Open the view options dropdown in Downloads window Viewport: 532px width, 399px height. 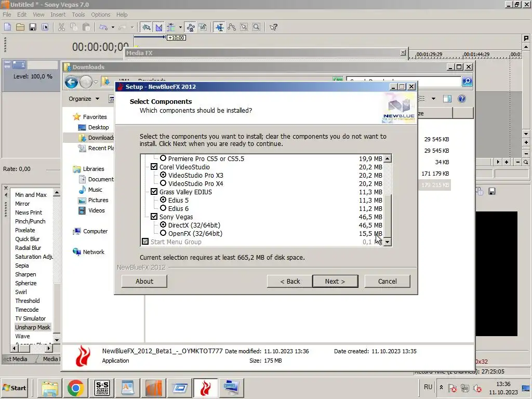[x=433, y=99]
